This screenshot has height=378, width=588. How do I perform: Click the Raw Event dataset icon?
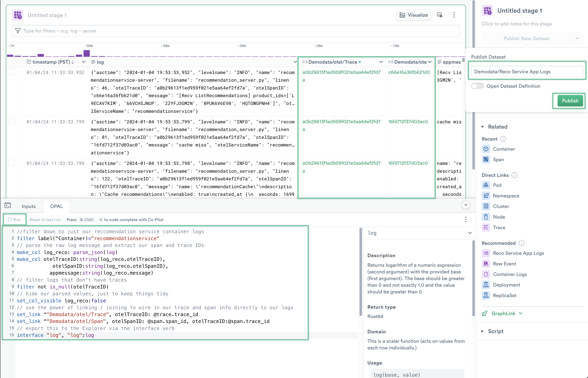486,264
